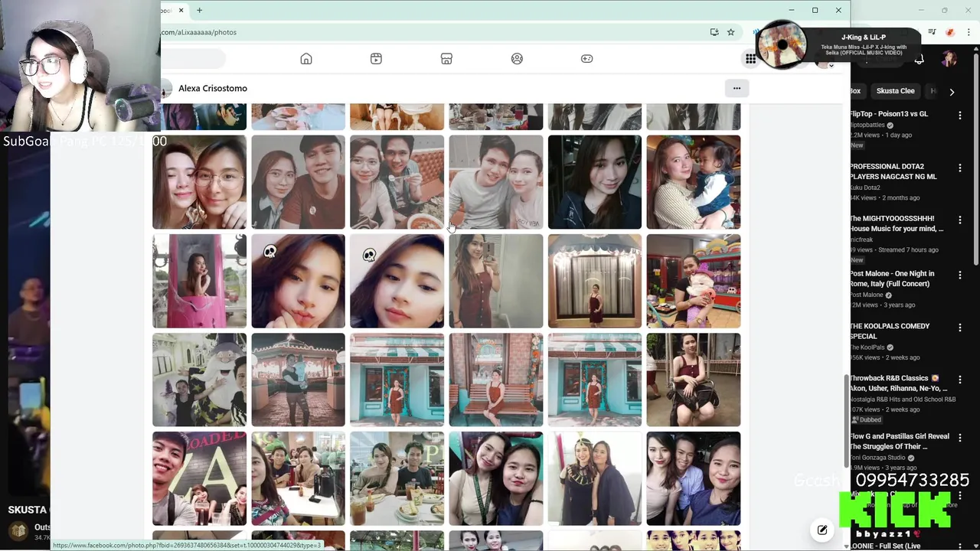Open options for Flow G Pastillas Girl video
Image resolution: width=980 pixels, height=551 pixels.
tap(960, 438)
